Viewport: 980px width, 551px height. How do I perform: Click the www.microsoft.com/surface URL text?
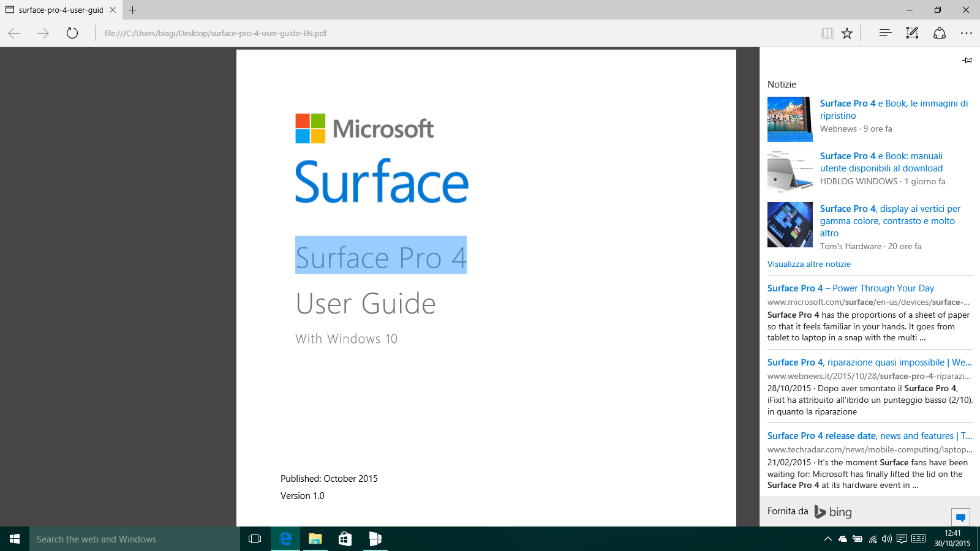point(869,302)
